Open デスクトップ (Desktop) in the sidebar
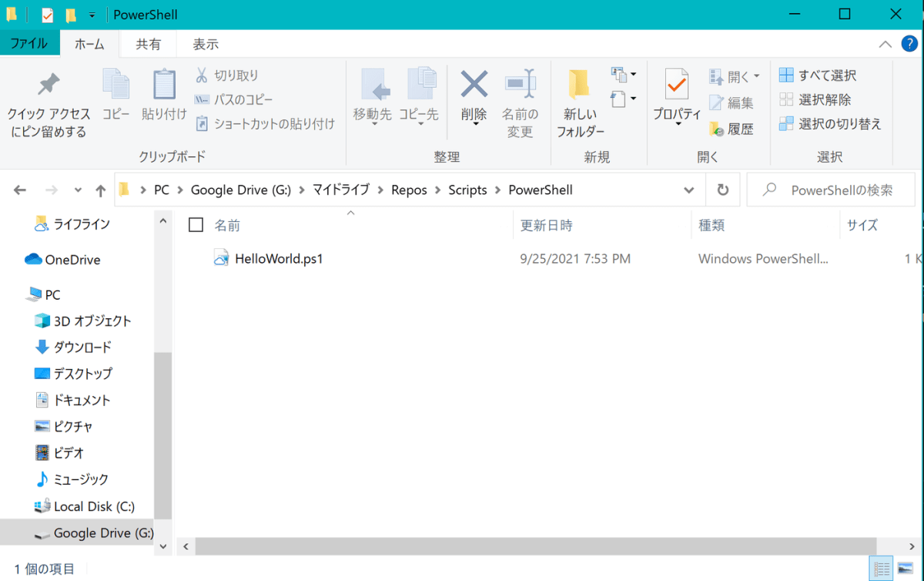The width and height of the screenshot is (924, 581). (x=73, y=374)
